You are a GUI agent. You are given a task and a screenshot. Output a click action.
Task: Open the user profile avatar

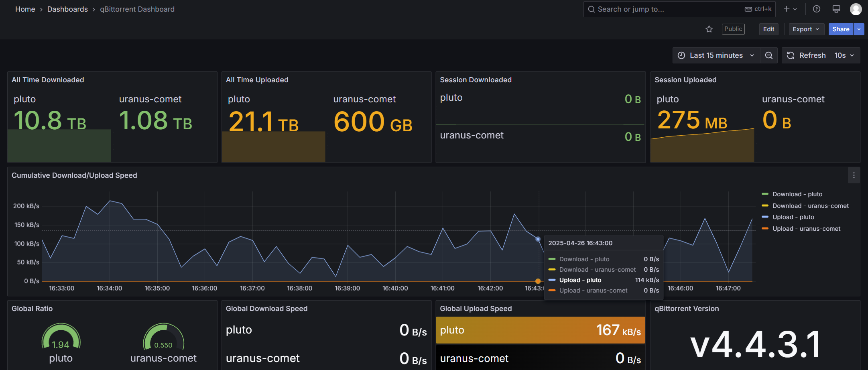tap(856, 9)
